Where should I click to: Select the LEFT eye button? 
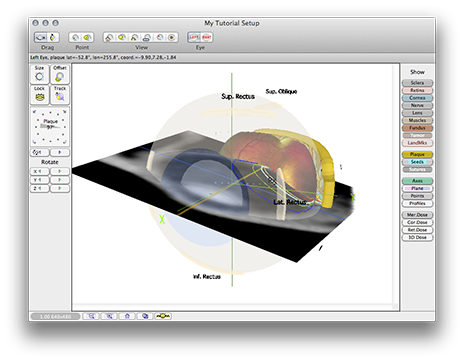[x=194, y=37]
